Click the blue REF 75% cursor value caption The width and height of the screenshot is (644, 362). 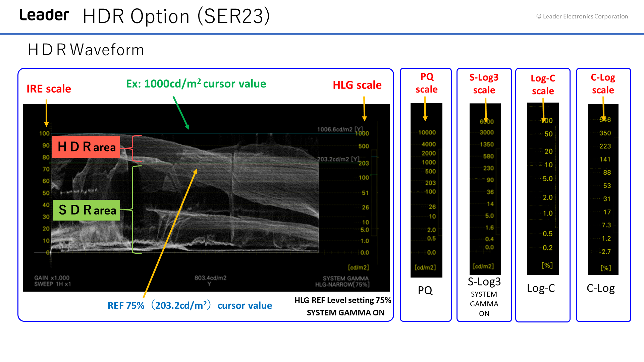click(x=190, y=305)
